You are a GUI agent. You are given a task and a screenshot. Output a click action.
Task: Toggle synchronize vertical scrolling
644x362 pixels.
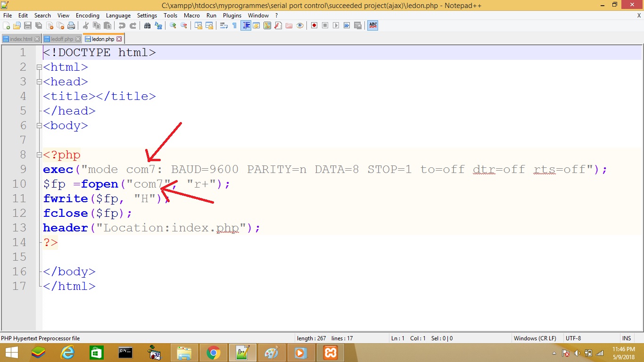pyautogui.click(x=199, y=25)
